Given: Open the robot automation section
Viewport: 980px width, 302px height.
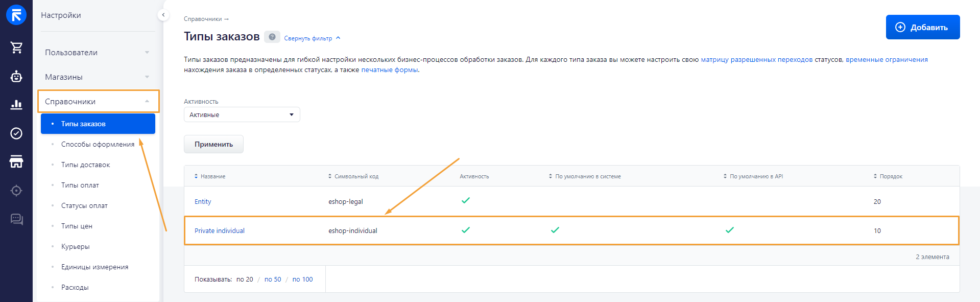Looking at the screenshot, I should click(x=16, y=77).
